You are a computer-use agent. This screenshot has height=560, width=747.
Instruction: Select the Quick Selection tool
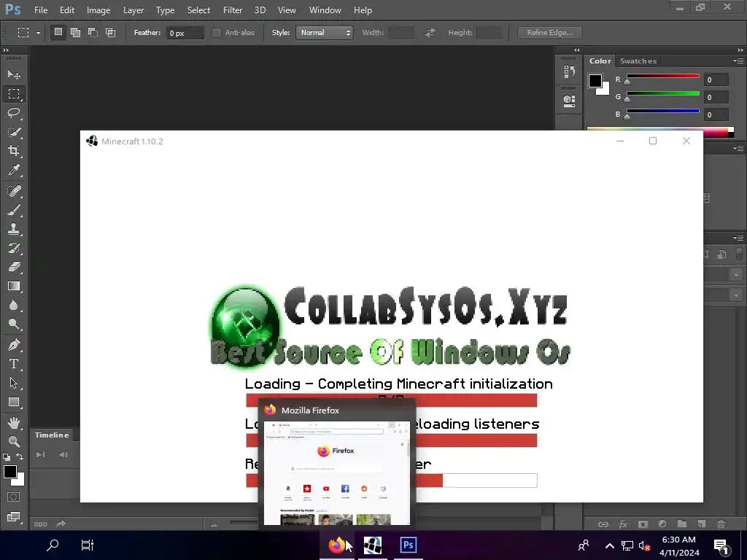(14, 132)
